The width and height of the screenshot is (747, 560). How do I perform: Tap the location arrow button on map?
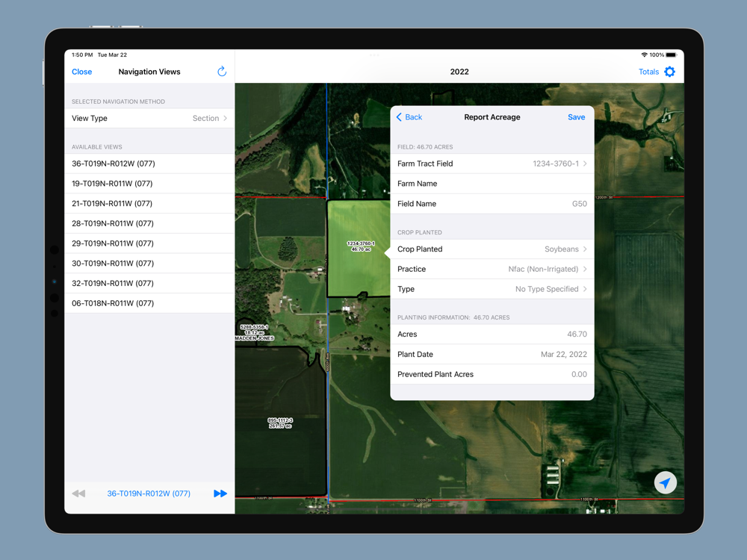pyautogui.click(x=665, y=483)
